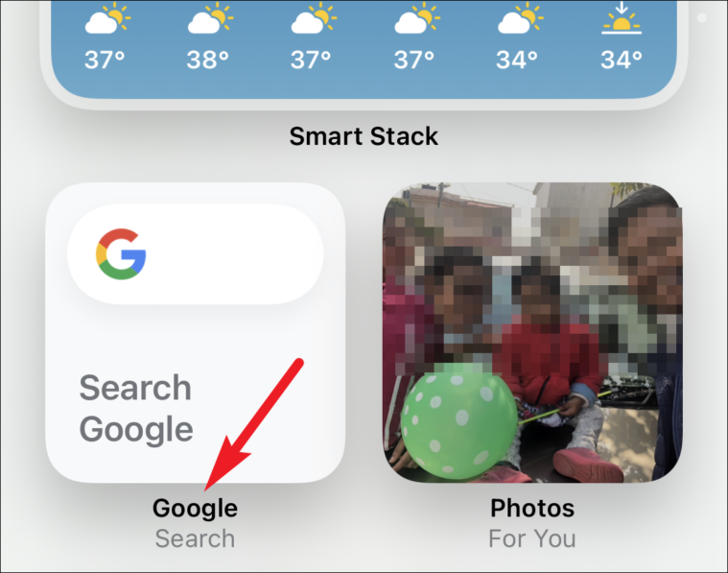Image resolution: width=728 pixels, height=573 pixels.
Task: Tap first partly cloudy icon above 37°
Action: coord(107,17)
